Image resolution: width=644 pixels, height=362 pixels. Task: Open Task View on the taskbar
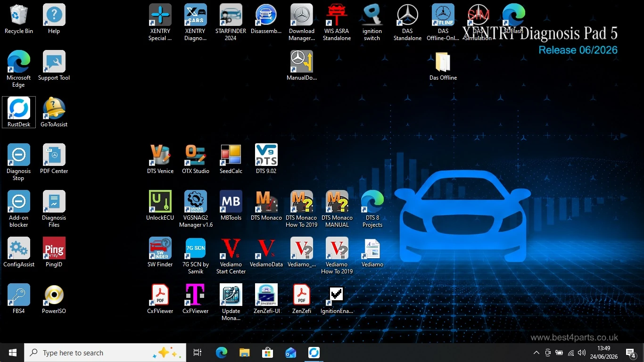pos(198,353)
